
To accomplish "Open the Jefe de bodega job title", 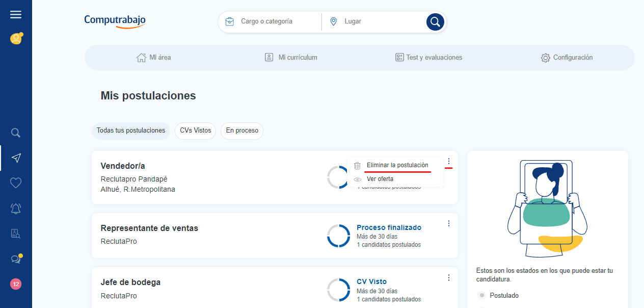I will [x=130, y=283].
